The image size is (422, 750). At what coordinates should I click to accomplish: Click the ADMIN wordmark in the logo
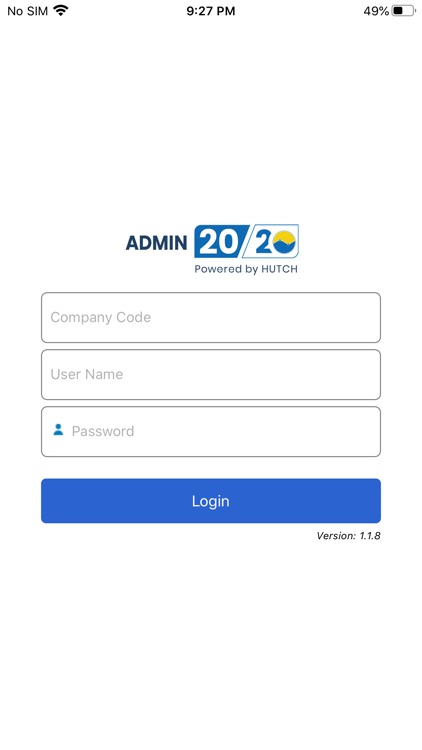(x=156, y=243)
